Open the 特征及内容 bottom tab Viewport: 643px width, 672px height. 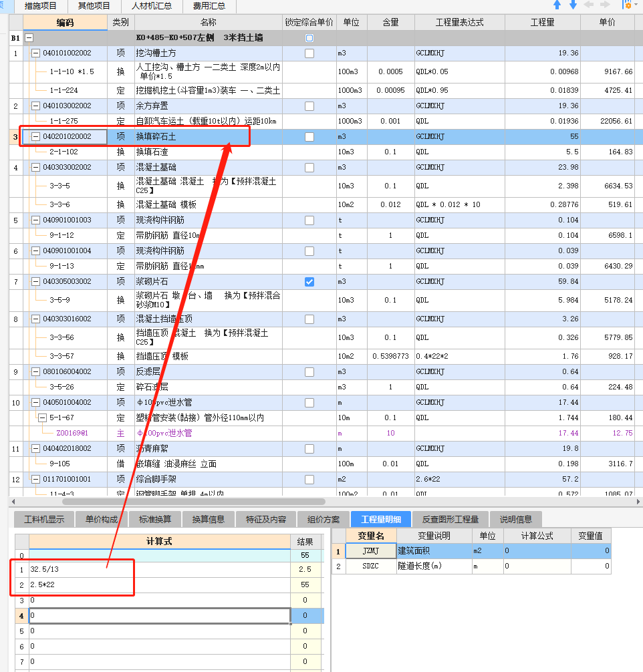point(266,520)
